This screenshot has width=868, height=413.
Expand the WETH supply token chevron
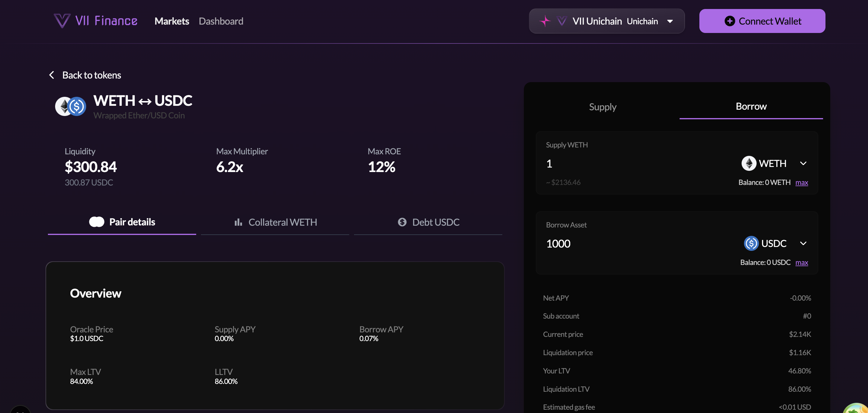point(803,164)
